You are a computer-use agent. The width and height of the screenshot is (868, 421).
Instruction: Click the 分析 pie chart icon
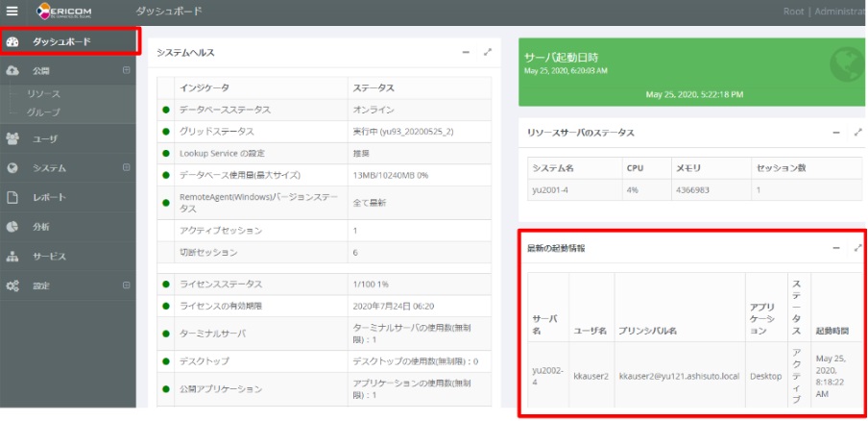12,227
